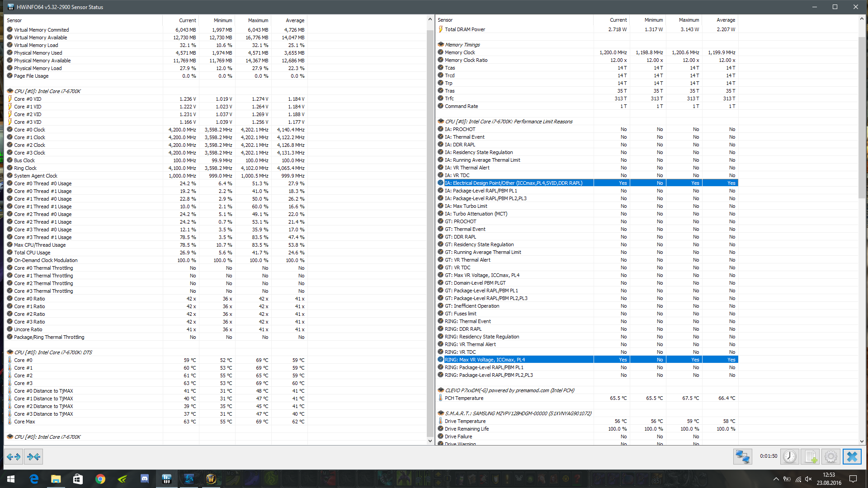Select the IA: PROCHOT row
The height and width of the screenshot is (488, 868).
pos(588,129)
